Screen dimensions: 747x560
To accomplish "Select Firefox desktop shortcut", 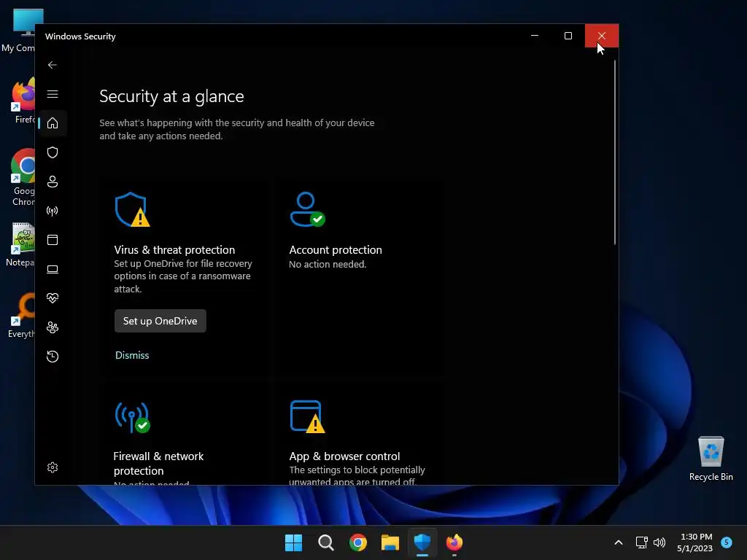I will [x=24, y=101].
